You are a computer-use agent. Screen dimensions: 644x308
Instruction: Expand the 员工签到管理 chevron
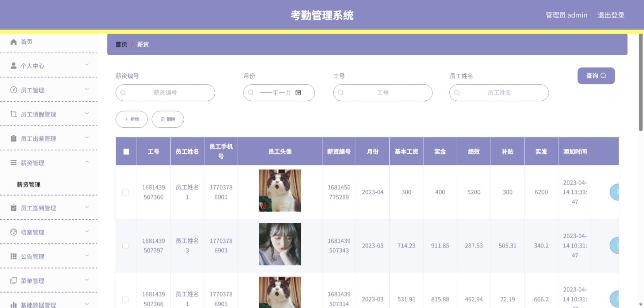click(87, 207)
